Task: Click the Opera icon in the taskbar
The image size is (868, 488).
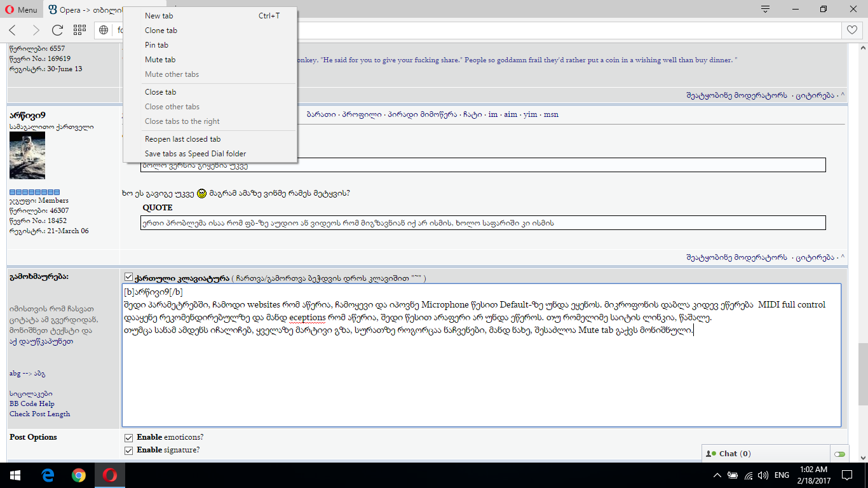Action: 110,475
